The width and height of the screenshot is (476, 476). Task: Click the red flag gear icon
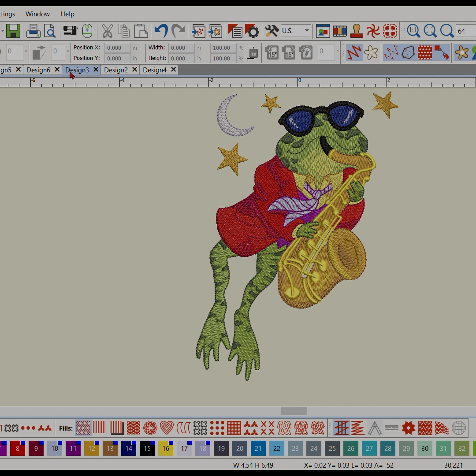pyautogui.click(x=252, y=31)
